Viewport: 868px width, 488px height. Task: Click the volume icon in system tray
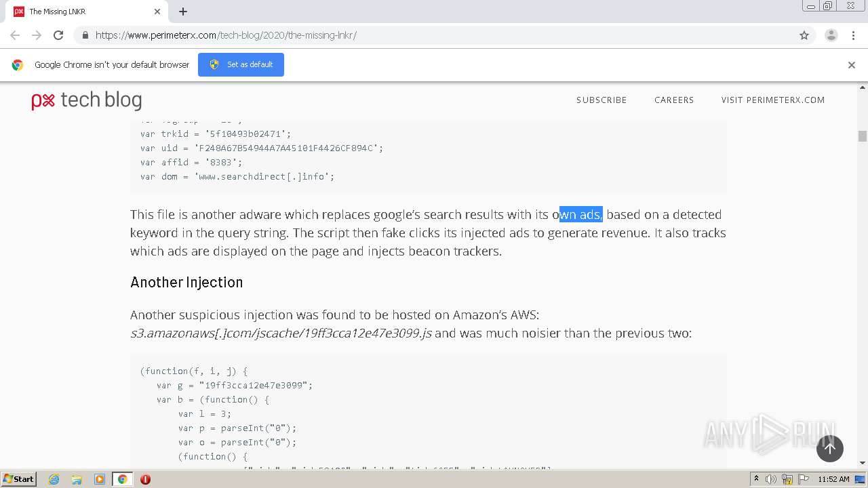pos(771,479)
